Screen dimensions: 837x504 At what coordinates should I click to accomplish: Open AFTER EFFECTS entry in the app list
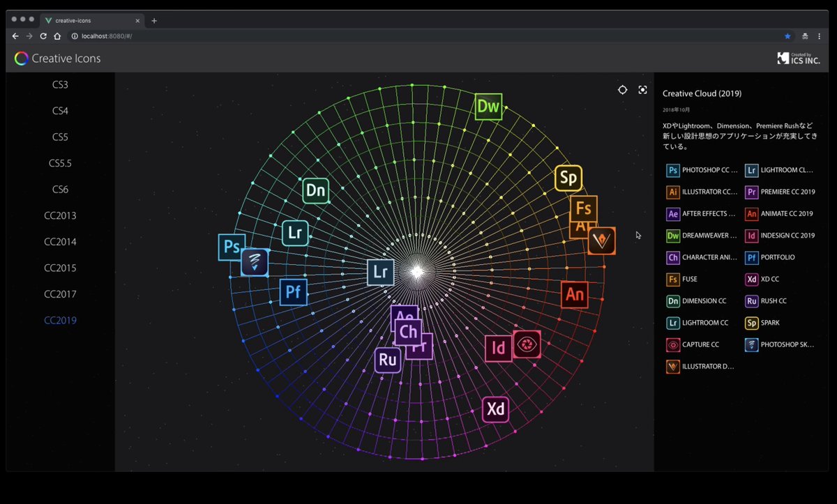click(x=702, y=213)
